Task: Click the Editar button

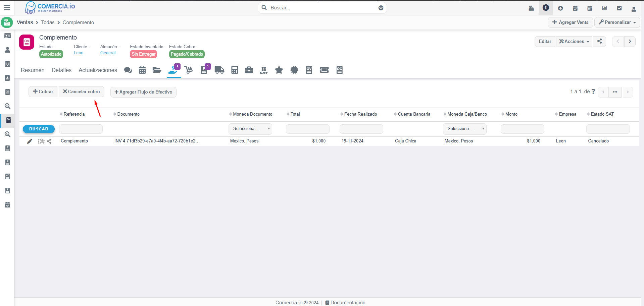Action: [545, 41]
